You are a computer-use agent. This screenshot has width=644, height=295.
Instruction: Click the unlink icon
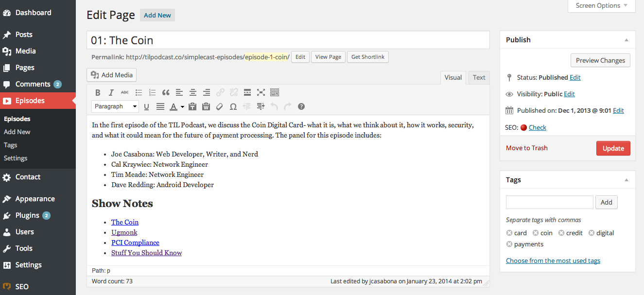pos(234,92)
